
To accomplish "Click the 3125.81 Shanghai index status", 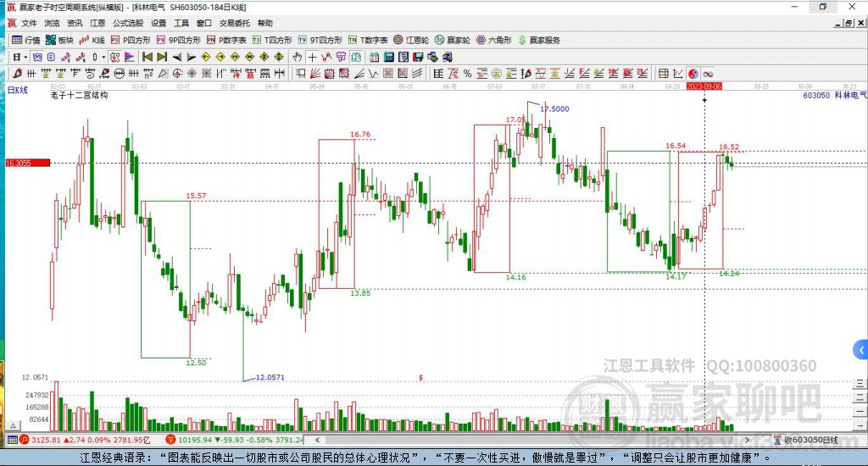I will 88,440.
